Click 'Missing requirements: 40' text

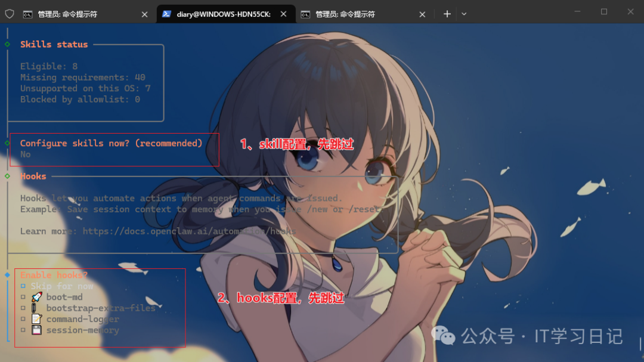tap(82, 78)
